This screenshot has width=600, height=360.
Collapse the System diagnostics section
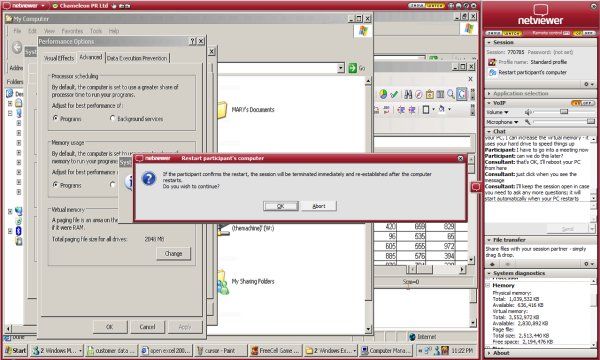click(489, 273)
